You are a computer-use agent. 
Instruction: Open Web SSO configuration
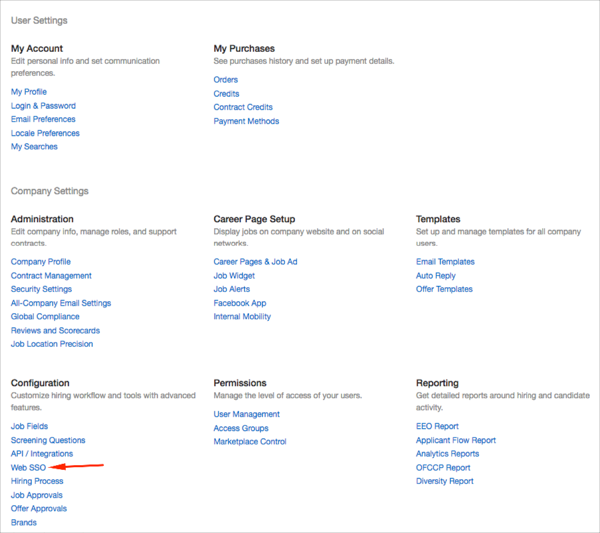[28, 467]
